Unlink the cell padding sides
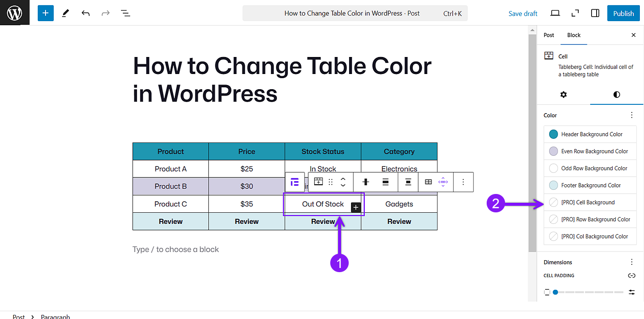The image size is (644, 319). (632, 275)
